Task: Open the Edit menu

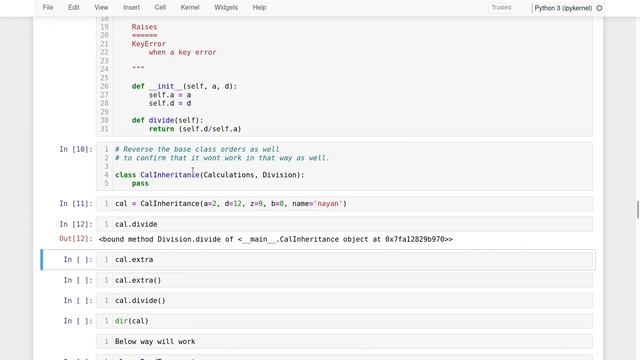Action: (x=73, y=7)
